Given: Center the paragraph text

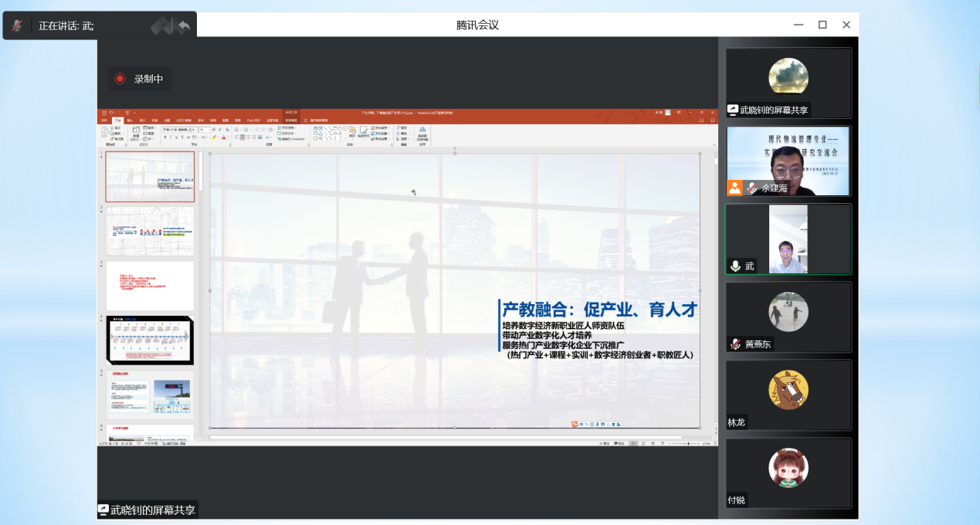Looking at the screenshot, I should (242, 137).
